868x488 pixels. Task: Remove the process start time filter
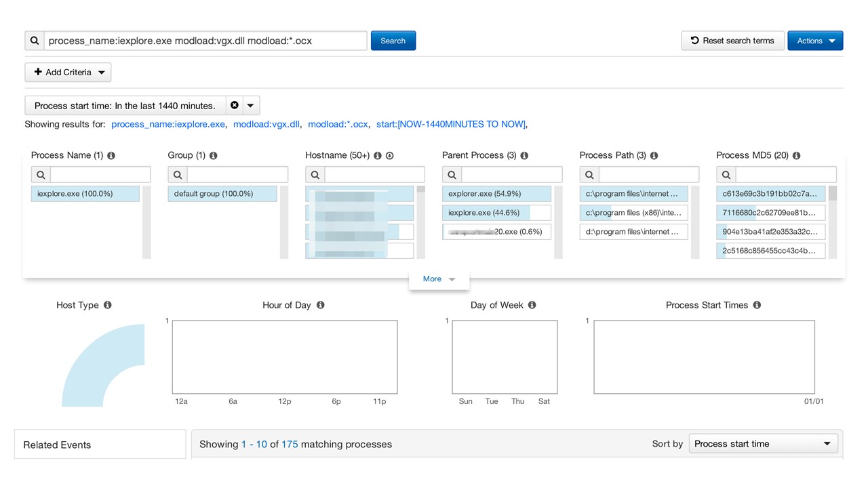(235, 106)
